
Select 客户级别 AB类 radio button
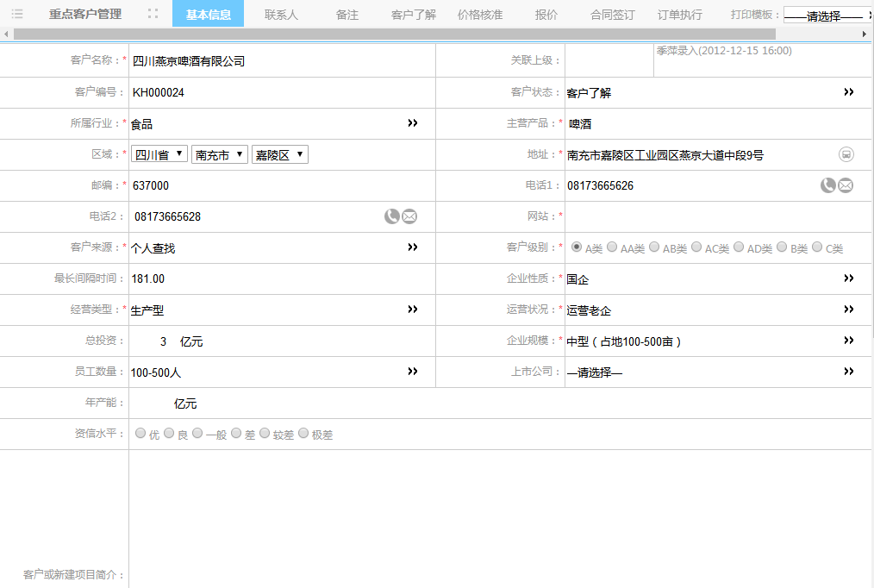pyautogui.click(x=654, y=247)
